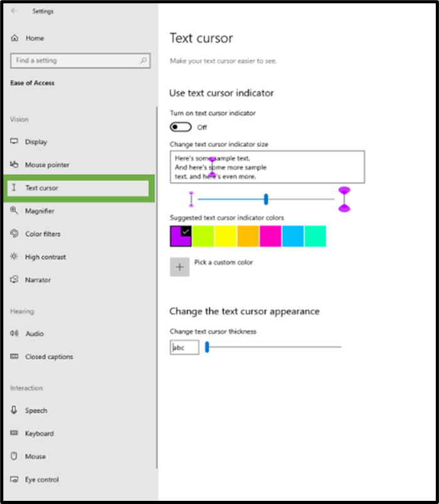Select Color filters in the sidebar

tap(43, 234)
